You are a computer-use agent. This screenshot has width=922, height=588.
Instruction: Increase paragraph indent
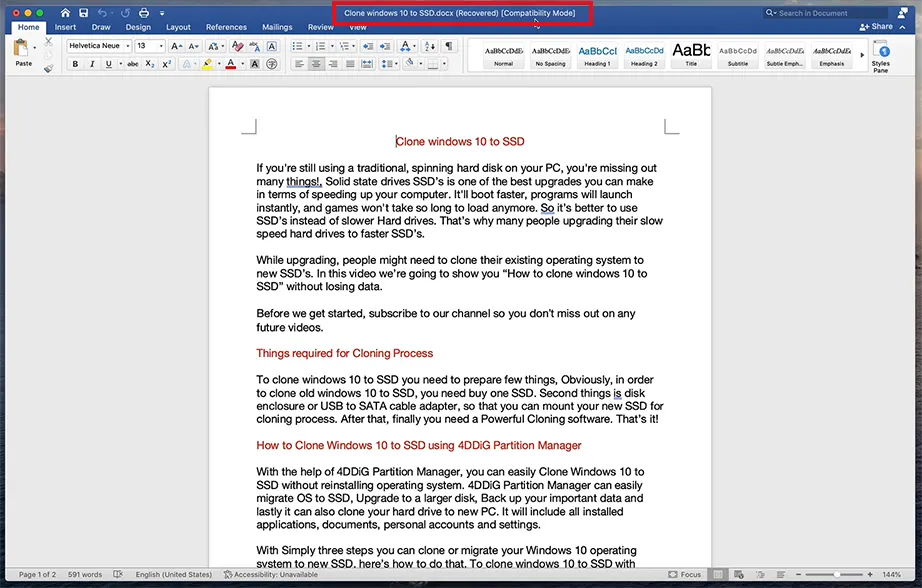coord(385,46)
